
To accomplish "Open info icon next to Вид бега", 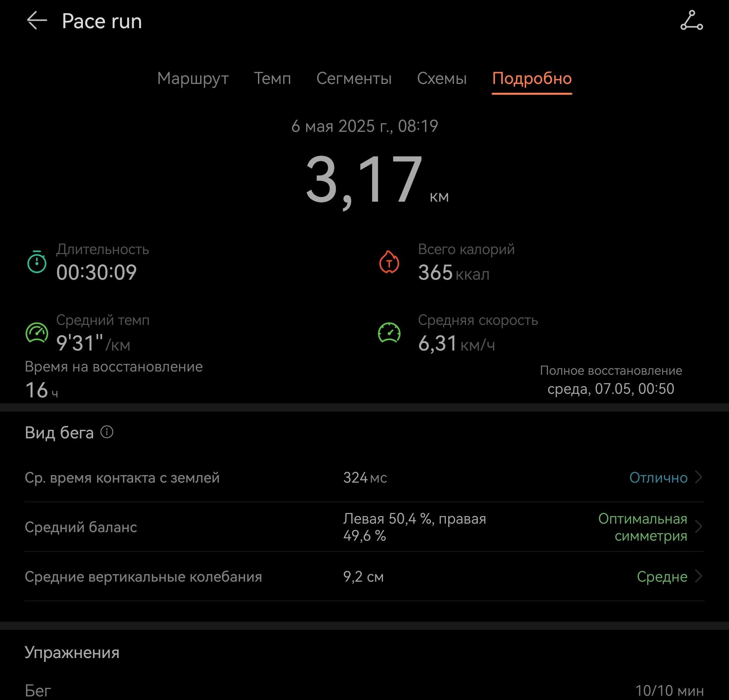I will [x=107, y=432].
